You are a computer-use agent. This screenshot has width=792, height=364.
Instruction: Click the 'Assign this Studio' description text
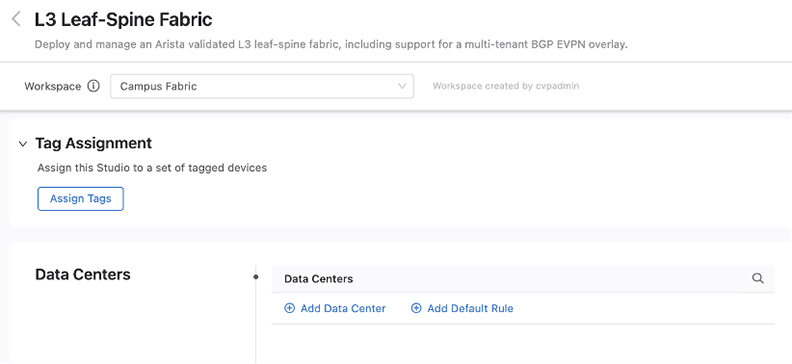152,168
